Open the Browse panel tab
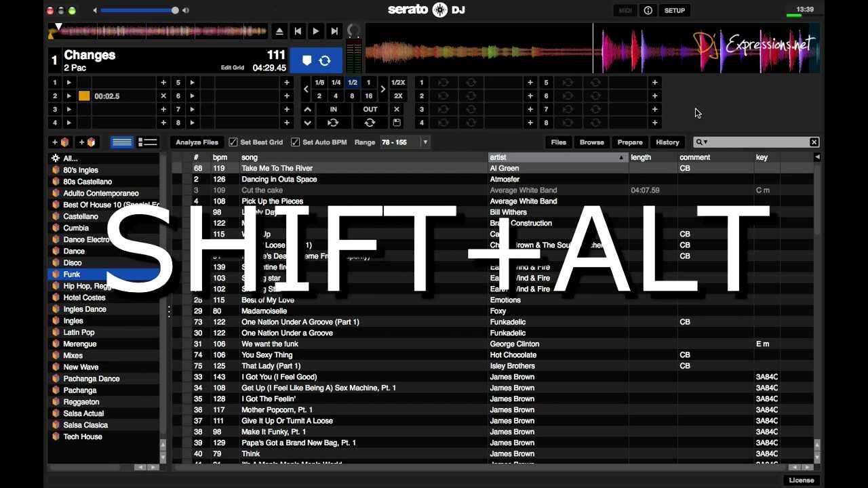Screen dimensions: 868x488 point(591,142)
